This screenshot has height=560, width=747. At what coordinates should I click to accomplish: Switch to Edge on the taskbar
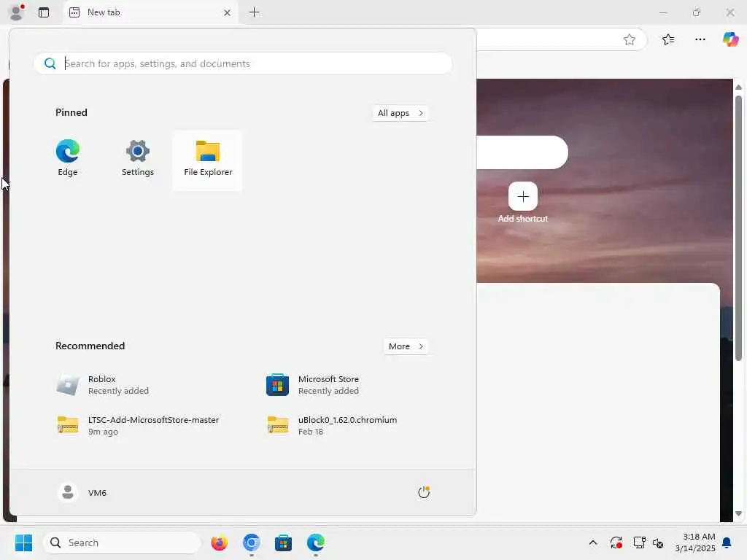pyautogui.click(x=315, y=542)
